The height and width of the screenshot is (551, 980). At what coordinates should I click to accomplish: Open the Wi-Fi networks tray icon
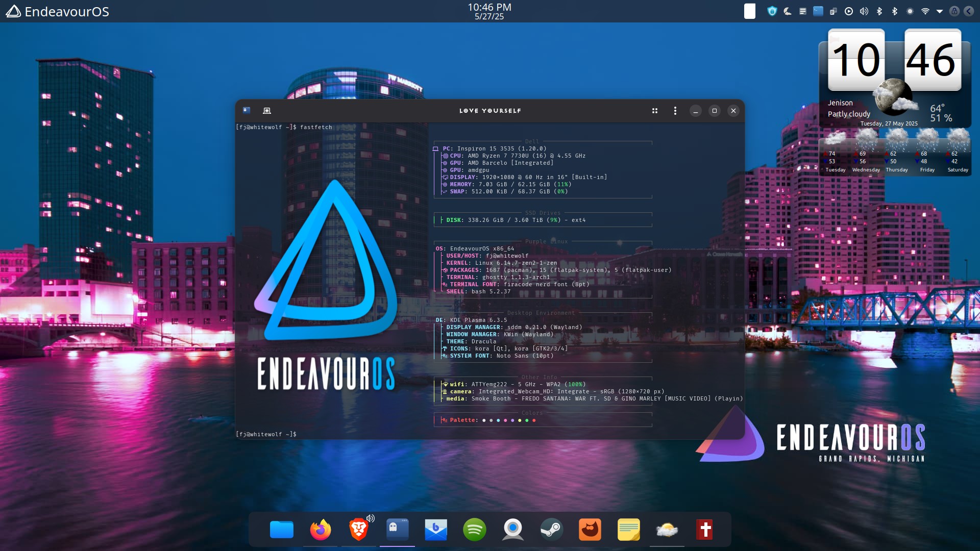pyautogui.click(x=925, y=11)
